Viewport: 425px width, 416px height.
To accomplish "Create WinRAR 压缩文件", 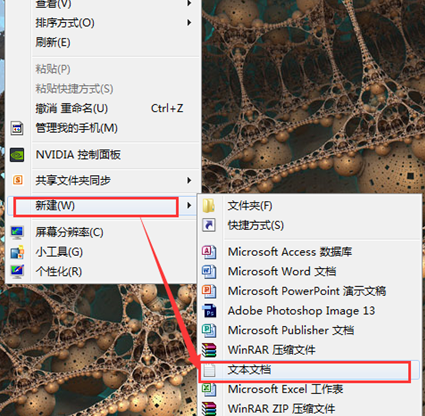I will coord(272,350).
